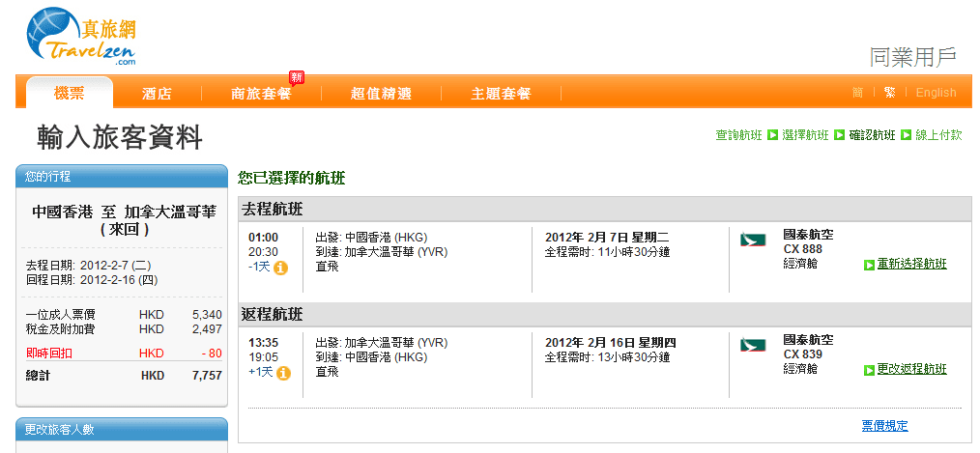
Task: Expand the 更改旅客人數 panel header
Action: (122, 429)
